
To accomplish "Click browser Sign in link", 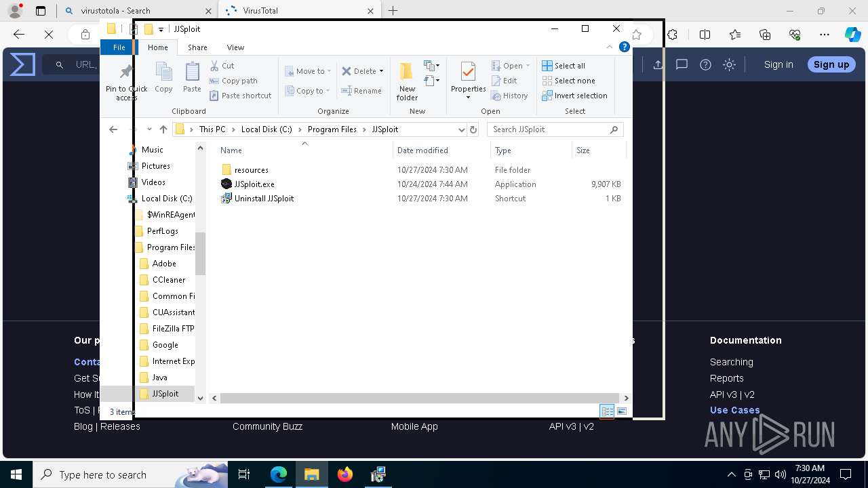I will (778, 64).
